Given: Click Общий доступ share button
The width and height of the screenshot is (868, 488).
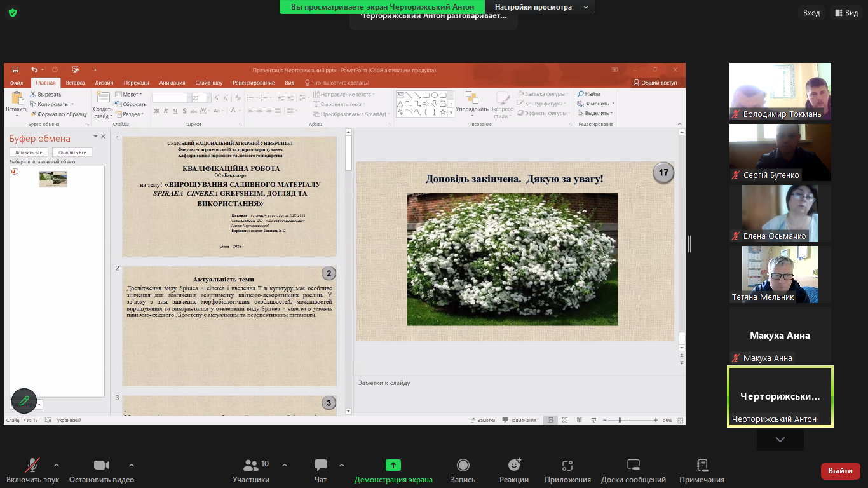Looking at the screenshot, I should coord(656,83).
